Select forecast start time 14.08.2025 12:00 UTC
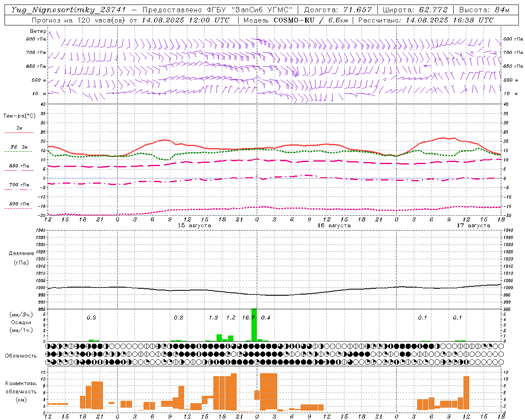 coord(186,20)
